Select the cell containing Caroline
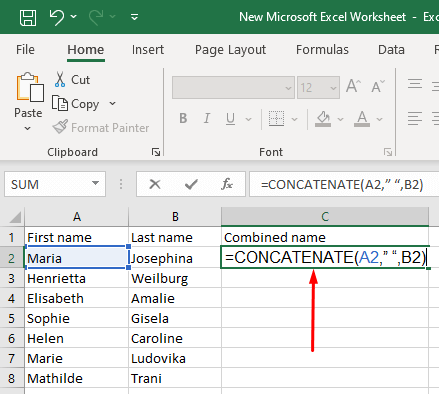439x394 pixels. coord(175,338)
